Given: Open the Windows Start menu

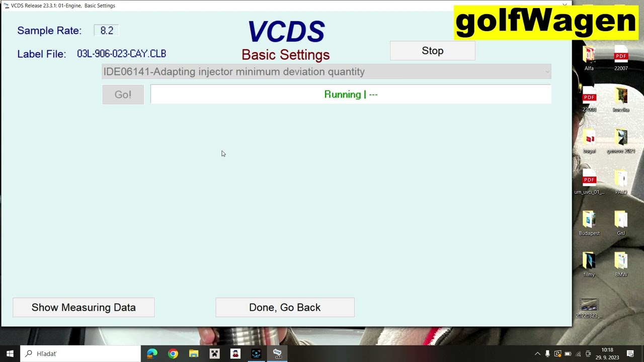Looking at the screenshot, I should tap(10, 353).
